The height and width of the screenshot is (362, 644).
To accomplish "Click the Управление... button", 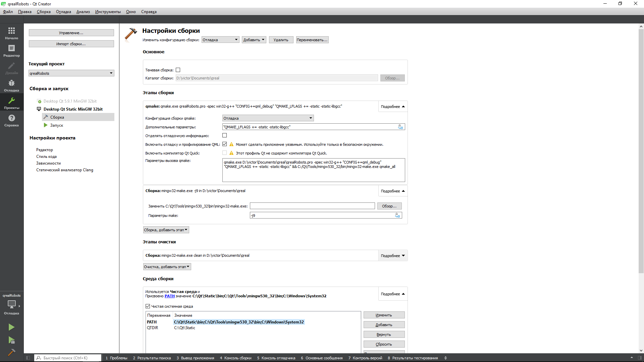I will [71, 33].
